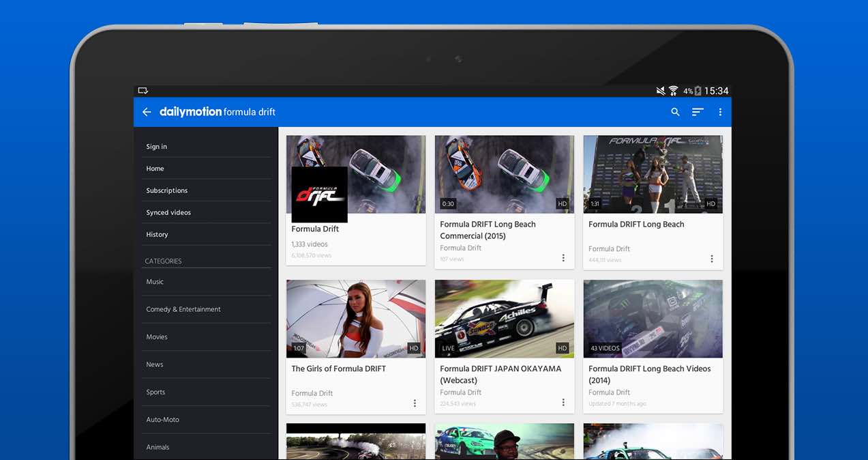Open search with the magnifier icon
Screen dimensions: 868x460
click(x=675, y=112)
